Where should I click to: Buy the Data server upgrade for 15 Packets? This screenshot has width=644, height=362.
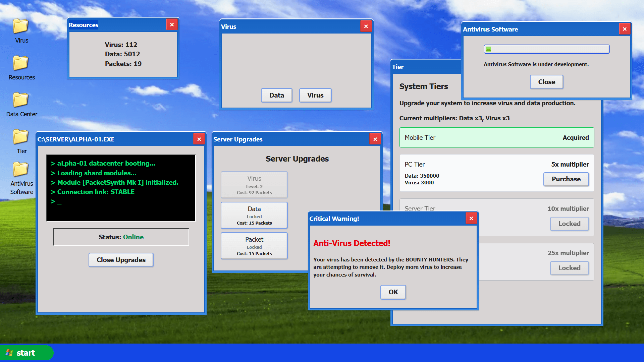pyautogui.click(x=254, y=215)
